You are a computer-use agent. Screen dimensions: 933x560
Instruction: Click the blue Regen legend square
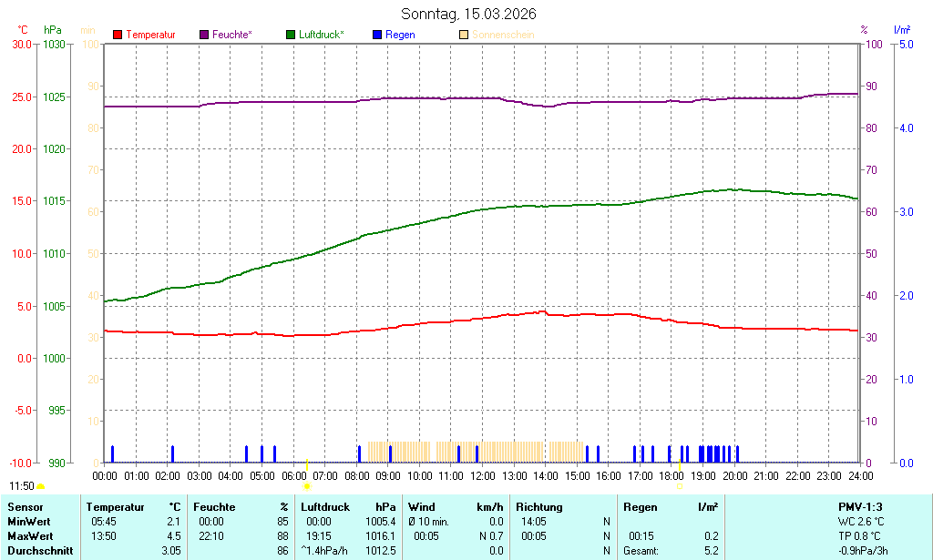(377, 35)
